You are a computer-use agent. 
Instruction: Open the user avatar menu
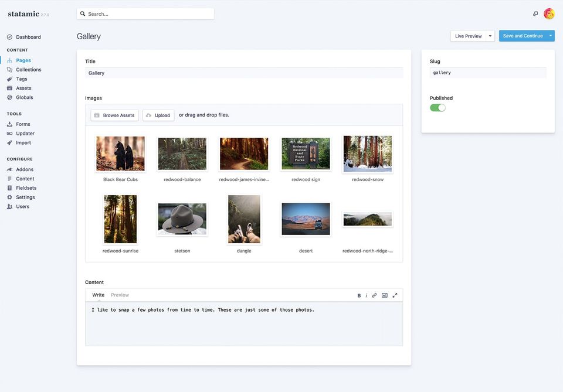549,13
